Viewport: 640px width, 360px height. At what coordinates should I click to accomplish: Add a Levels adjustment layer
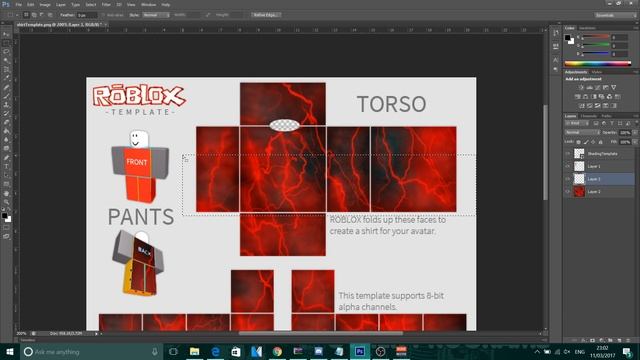tap(589, 87)
